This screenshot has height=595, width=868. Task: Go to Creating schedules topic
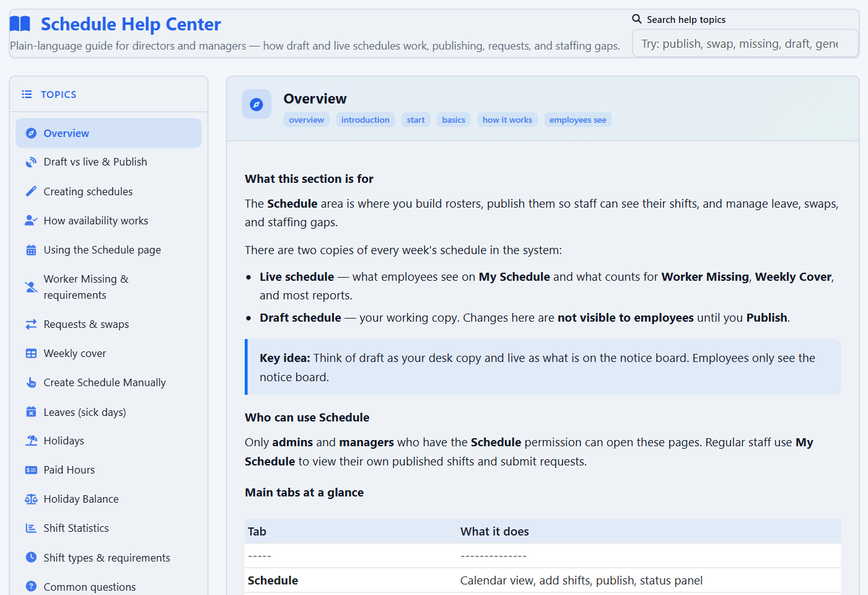[108, 192]
